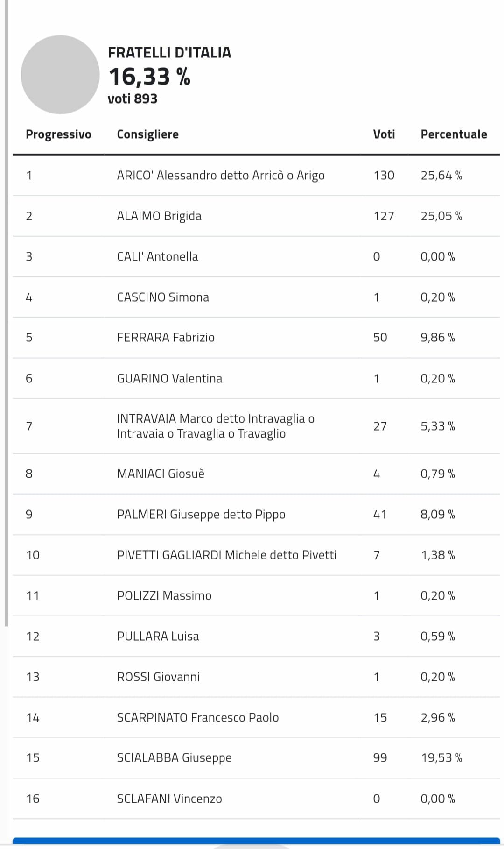This screenshot has width=504, height=849.
Task: Click the gray circular party logo placeholder
Action: pos(60,75)
